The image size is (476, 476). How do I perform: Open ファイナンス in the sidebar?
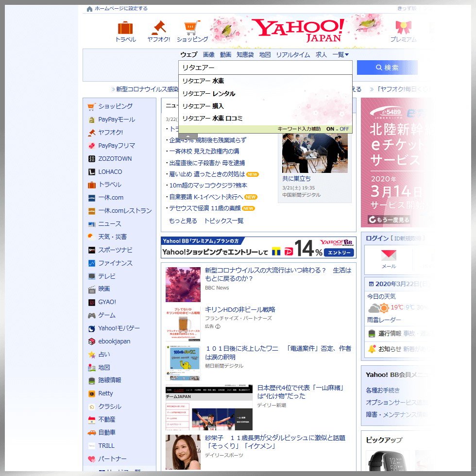coord(116,263)
